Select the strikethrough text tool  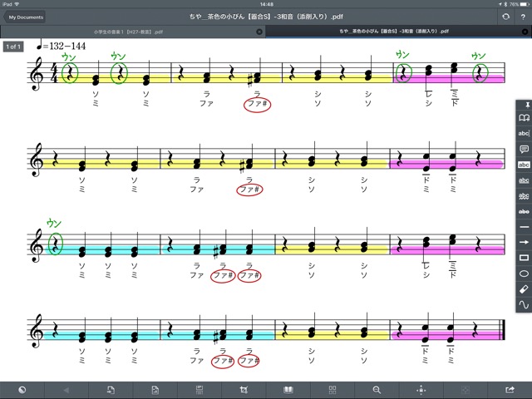point(524,211)
